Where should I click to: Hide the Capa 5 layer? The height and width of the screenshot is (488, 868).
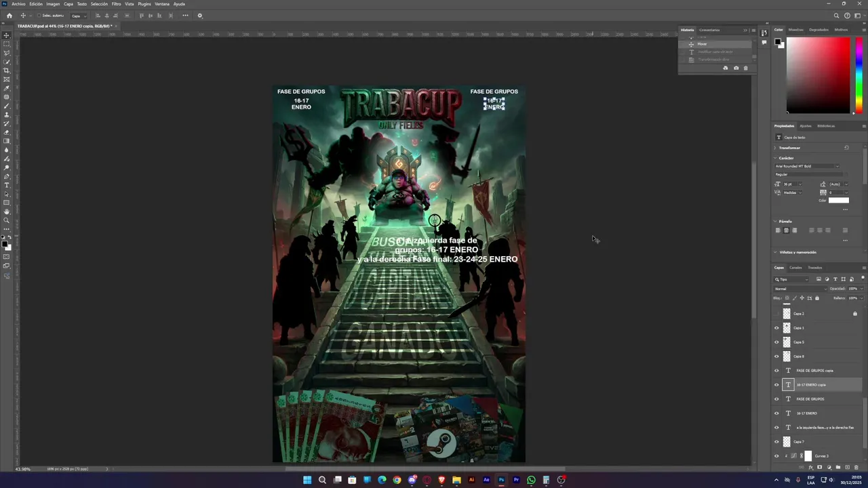pyautogui.click(x=776, y=342)
